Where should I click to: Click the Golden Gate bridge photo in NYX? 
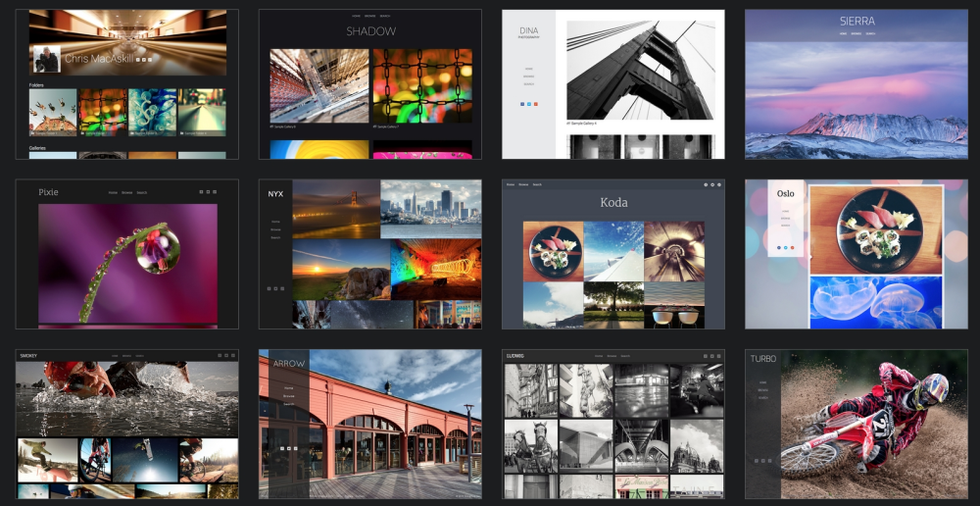click(336, 209)
